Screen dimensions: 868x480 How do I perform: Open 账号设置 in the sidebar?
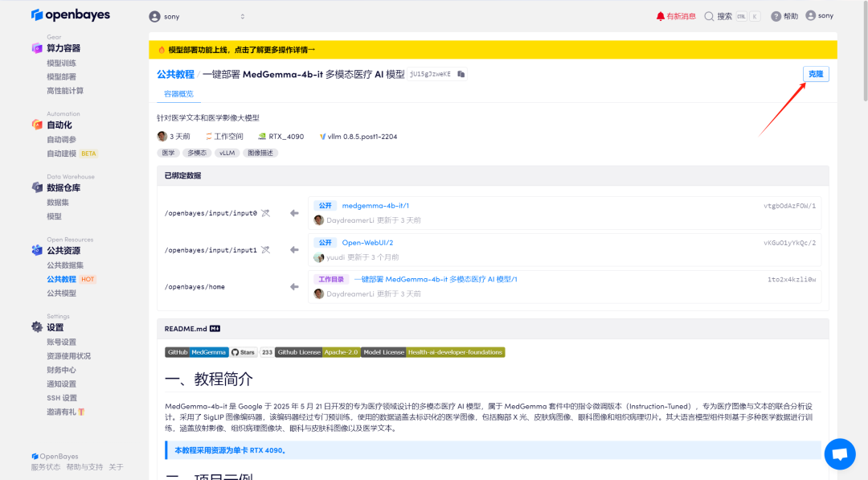pos(61,343)
